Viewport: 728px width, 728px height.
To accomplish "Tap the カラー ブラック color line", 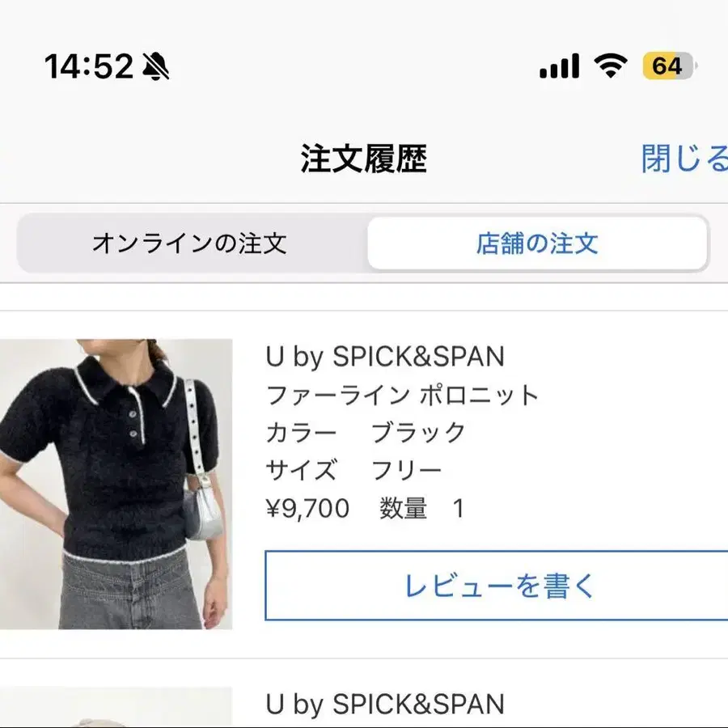I will 366,433.
